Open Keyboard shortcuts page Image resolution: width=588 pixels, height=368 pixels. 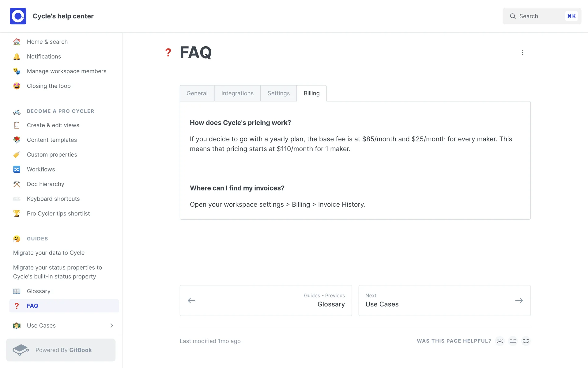(53, 199)
